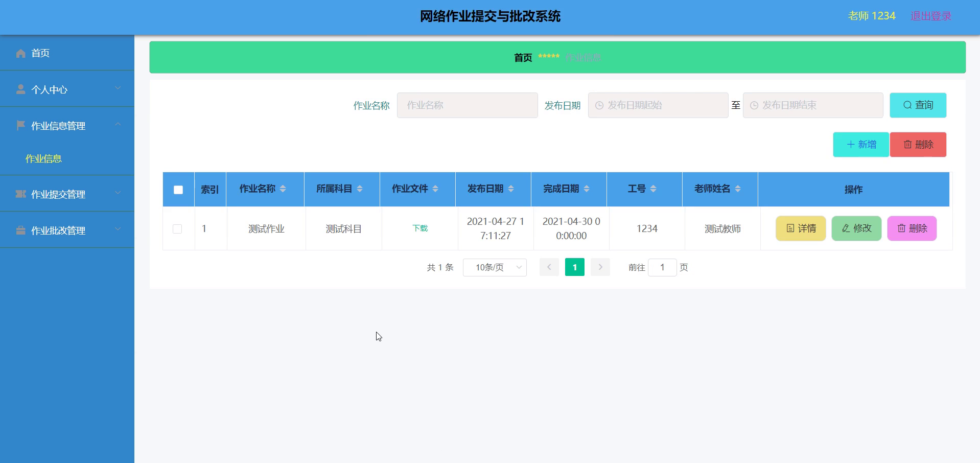980x463 pixels.
Task: Click the 详情 button for 测试作业
Action: (x=801, y=228)
